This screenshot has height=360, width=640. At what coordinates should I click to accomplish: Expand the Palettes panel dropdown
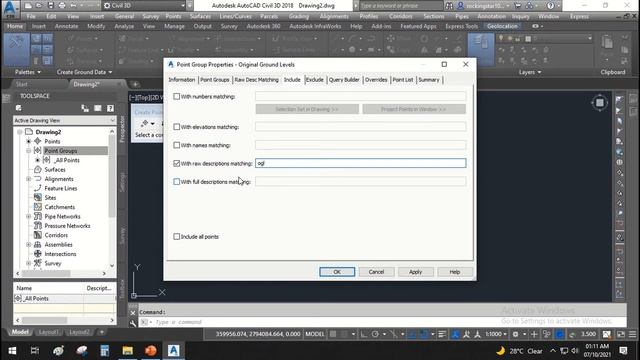pyautogui.click(x=28, y=72)
